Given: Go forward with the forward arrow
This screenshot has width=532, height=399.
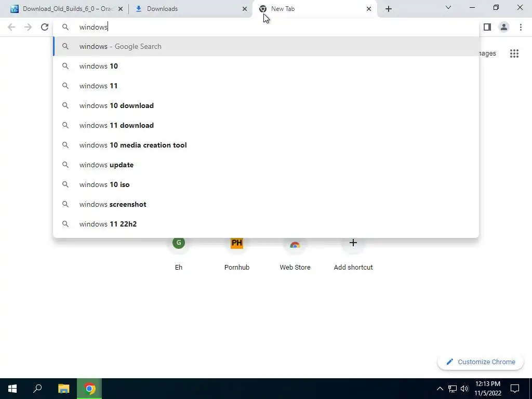Looking at the screenshot, I should coord(28,27).
